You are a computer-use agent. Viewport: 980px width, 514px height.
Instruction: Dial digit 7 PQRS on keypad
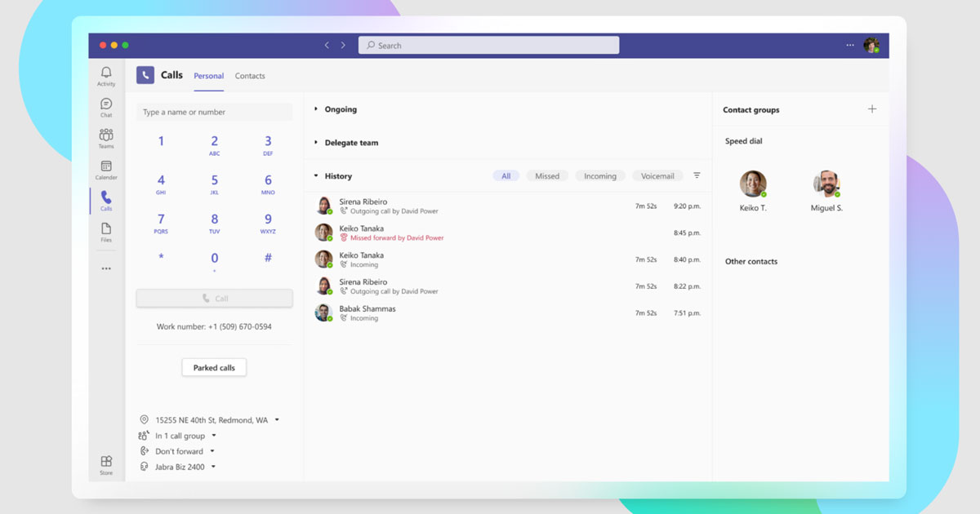[161, 224]
